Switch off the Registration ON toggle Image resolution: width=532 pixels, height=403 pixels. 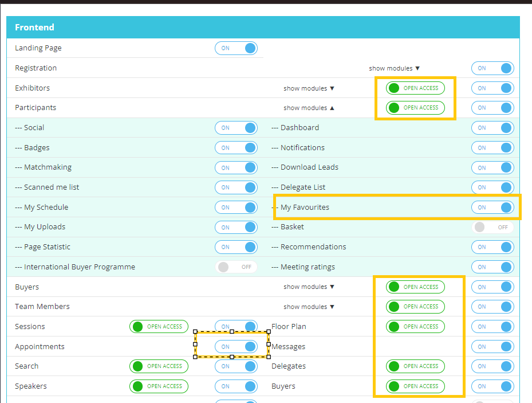(x=492, y=68)
